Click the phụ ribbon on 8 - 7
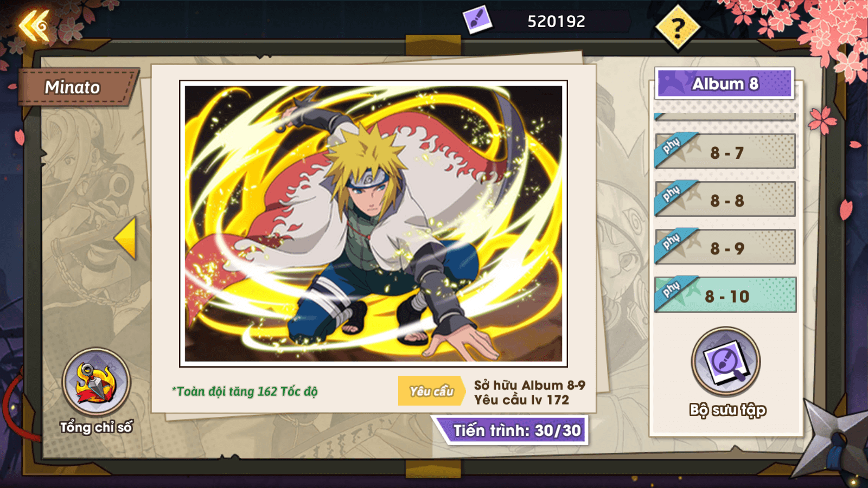 673,147
